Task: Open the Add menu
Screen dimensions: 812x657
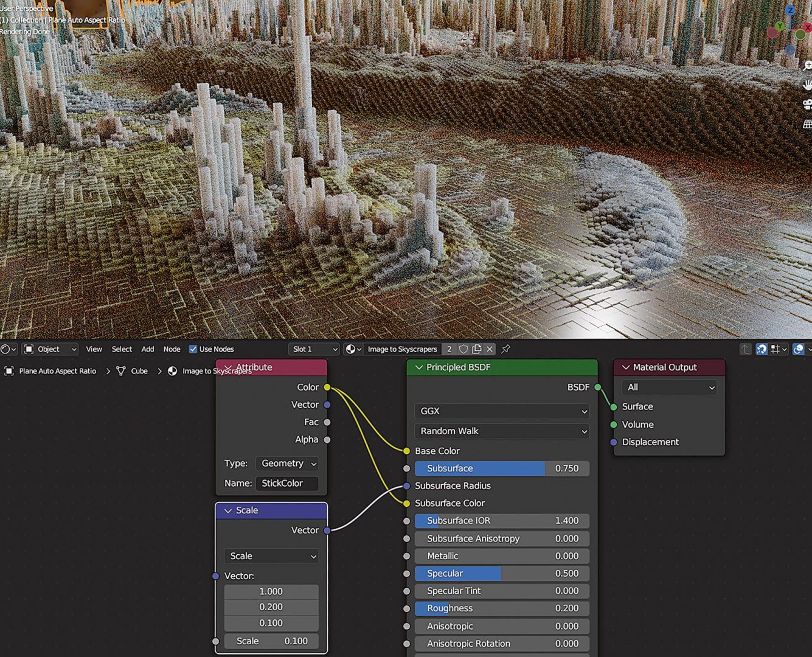Action: pyautogui.click(x=147, y=349)
